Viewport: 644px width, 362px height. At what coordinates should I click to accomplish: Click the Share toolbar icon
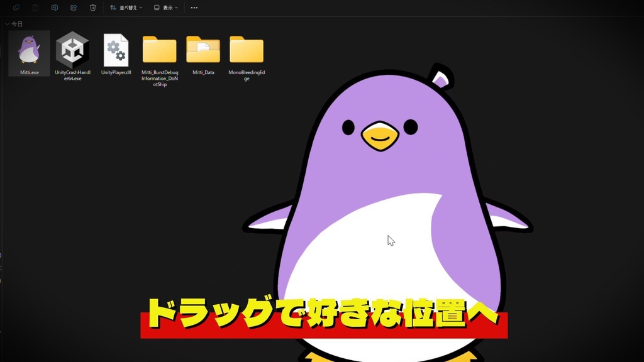[x=74, y=8]
